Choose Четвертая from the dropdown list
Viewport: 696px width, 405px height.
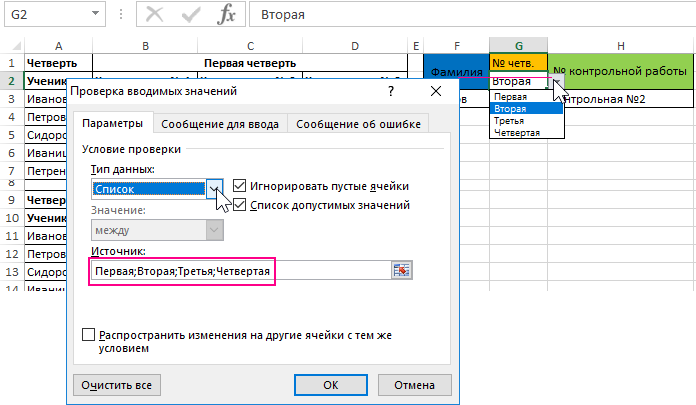pos(526,133)
